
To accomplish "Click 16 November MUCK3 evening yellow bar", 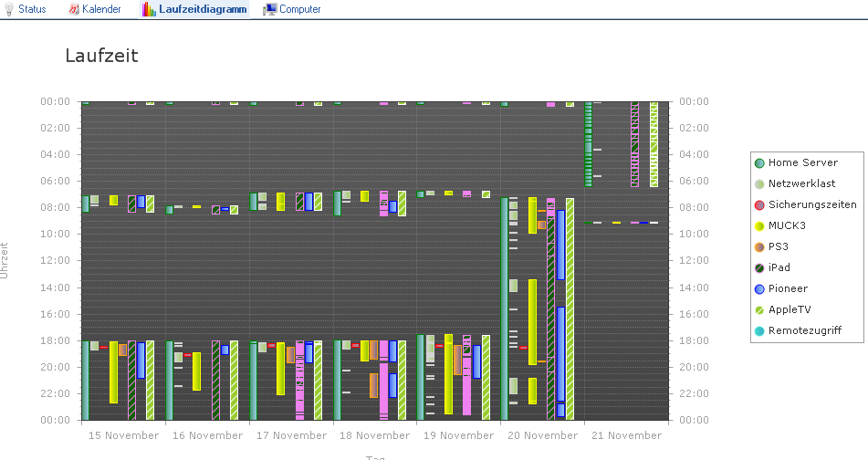I will pyautogui.click(x=196, y=371).
